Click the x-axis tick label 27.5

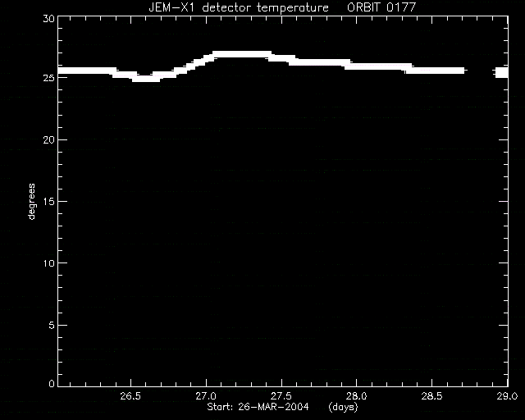tap(281, 396)
